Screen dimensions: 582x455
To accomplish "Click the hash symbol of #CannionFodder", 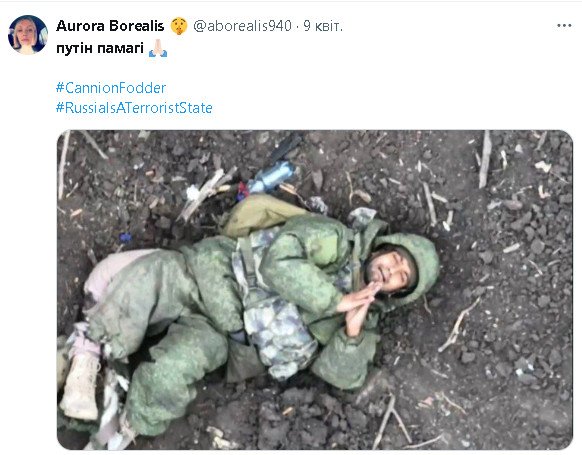I will pos(60,88).
